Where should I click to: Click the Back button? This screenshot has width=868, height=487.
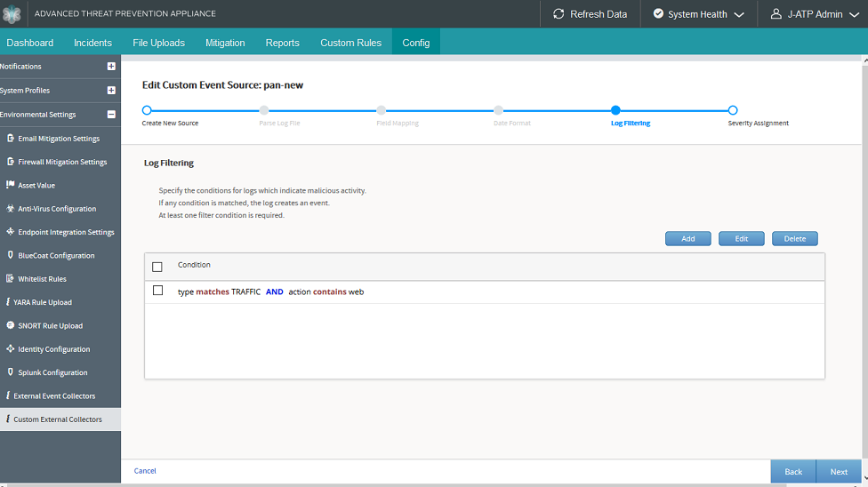coord(793,472)
